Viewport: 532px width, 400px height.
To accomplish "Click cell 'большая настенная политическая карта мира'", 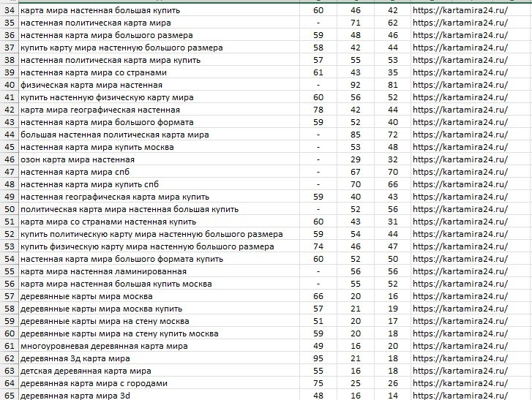I will tap(159, 135).
